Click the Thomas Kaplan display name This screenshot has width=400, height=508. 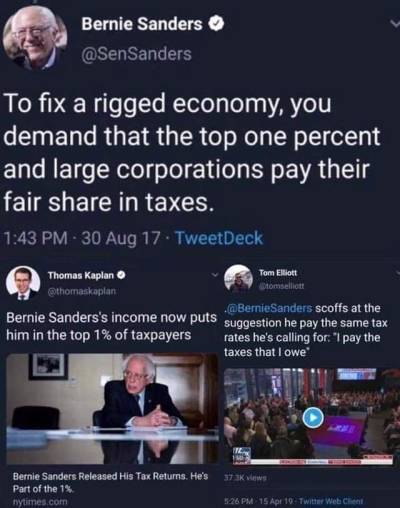tap(82, 276)
